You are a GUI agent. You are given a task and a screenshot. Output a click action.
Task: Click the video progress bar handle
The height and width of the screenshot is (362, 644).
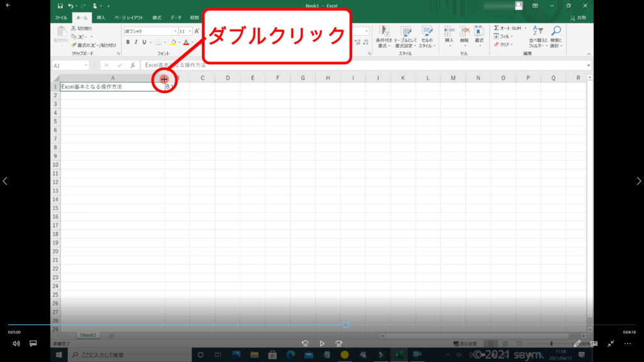pyautogui.click(x=346, y=325)
